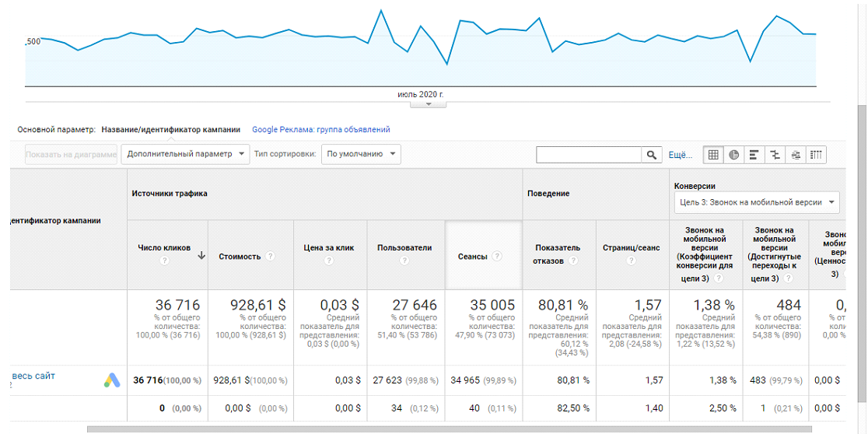Switch to the pie chart percentage view
The image size is (868, 434).
[734, 155]
